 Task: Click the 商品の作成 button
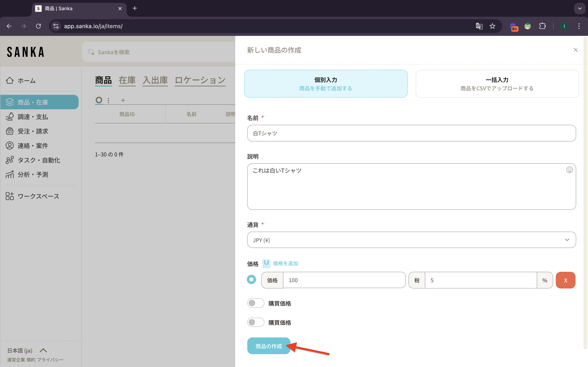pos(268,346)
